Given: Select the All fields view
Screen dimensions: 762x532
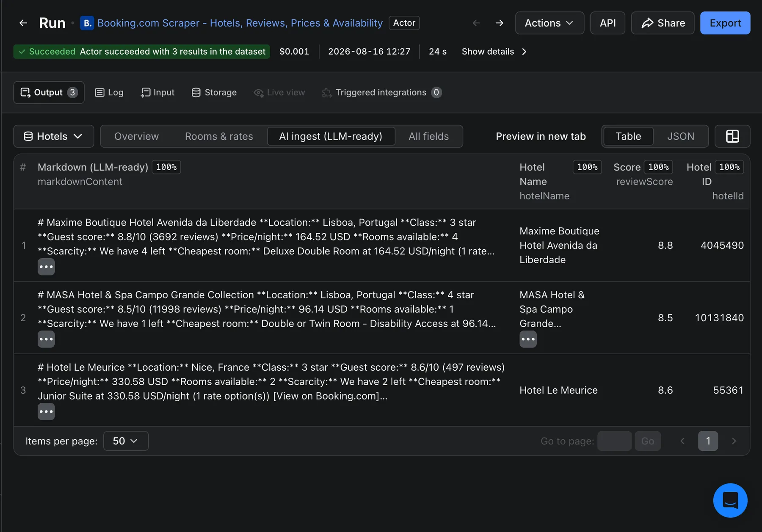Looking at the screenshot, I should pos(428,136).
